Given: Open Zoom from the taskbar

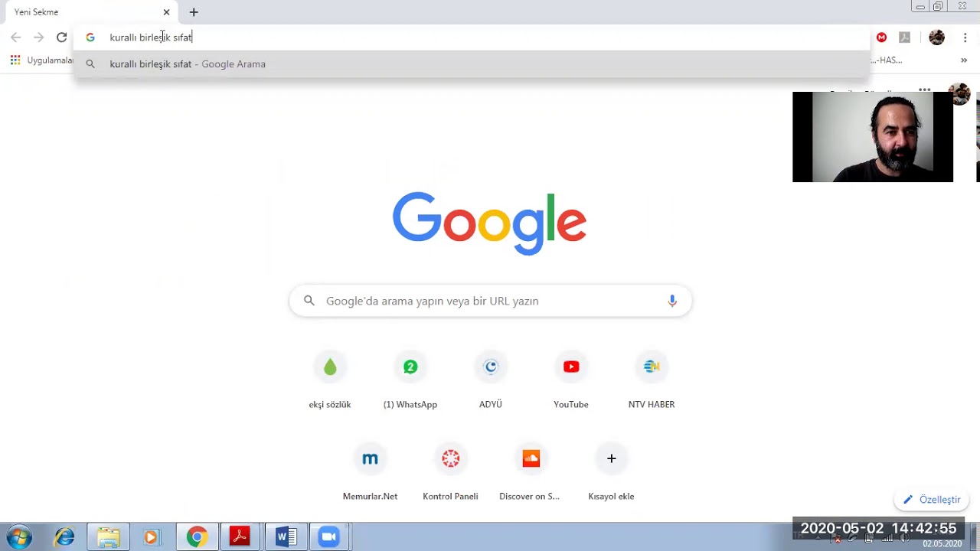Looking at the screenshot, I should coord(329,537).
